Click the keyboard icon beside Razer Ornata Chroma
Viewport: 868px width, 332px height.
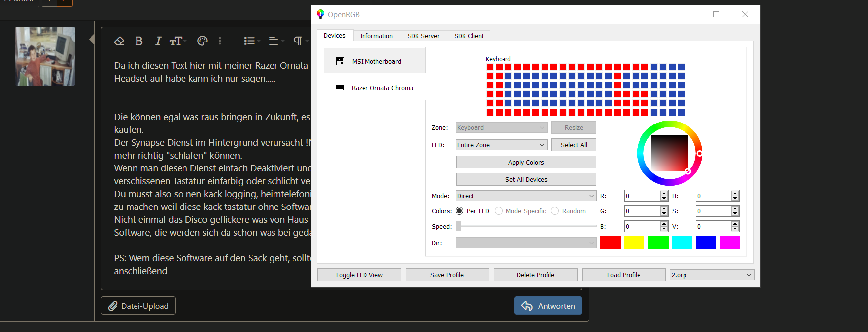[340, 88]
